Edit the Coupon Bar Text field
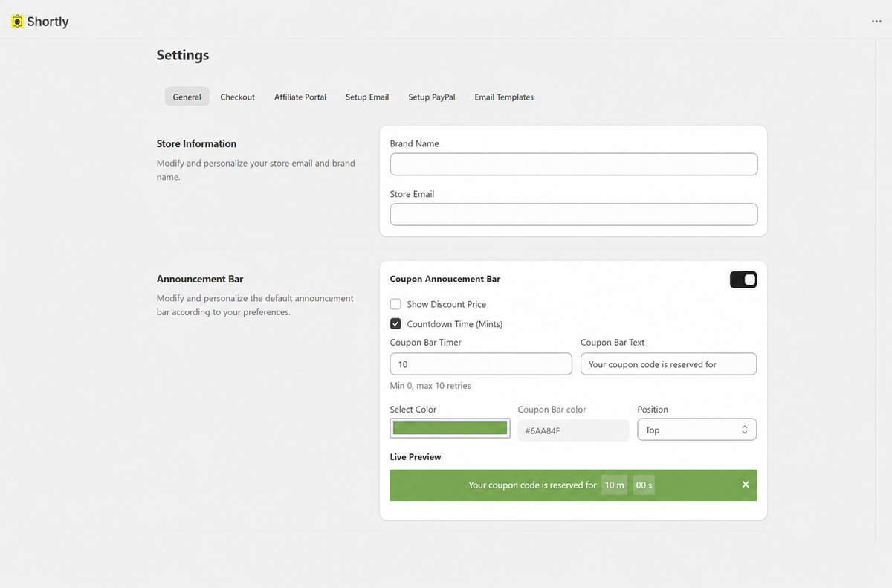Screen dimensions: 892x588 [x=668, y=364]
